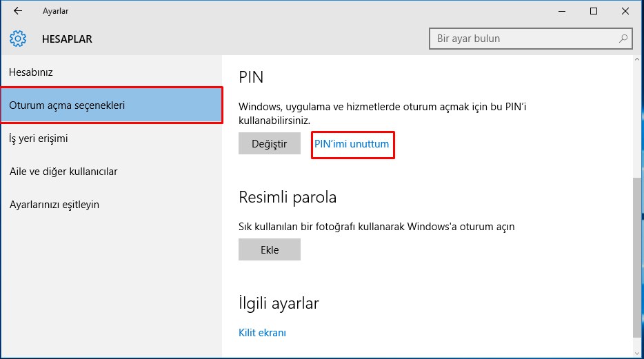The height and width of the screenshot is (359, 644).
Task: Close the Ayarlar window
Action: click(625, 11)
